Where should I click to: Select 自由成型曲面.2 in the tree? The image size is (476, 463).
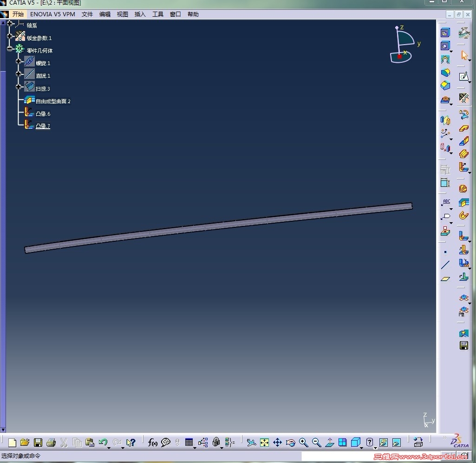[53, 101]
